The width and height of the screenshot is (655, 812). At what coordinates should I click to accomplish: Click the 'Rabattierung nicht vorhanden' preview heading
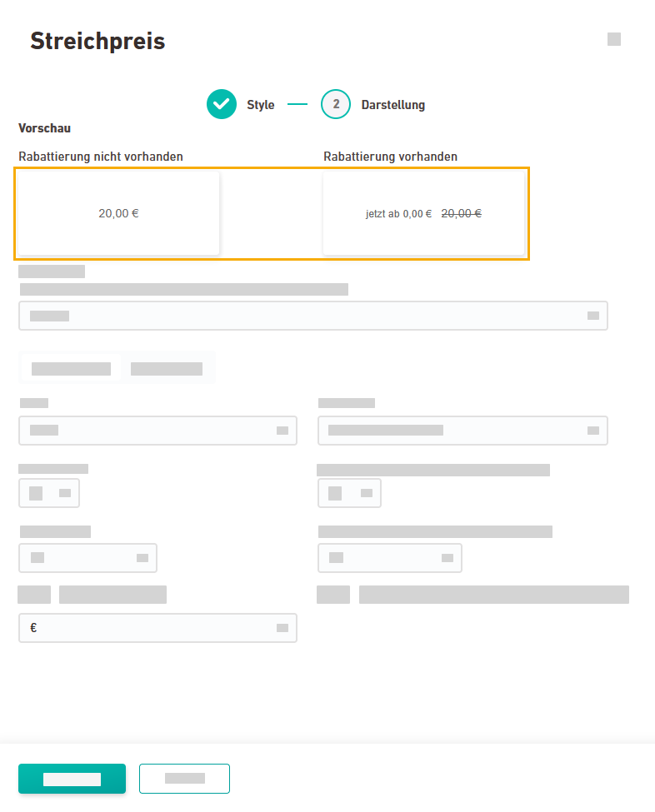tap(101, 157)
